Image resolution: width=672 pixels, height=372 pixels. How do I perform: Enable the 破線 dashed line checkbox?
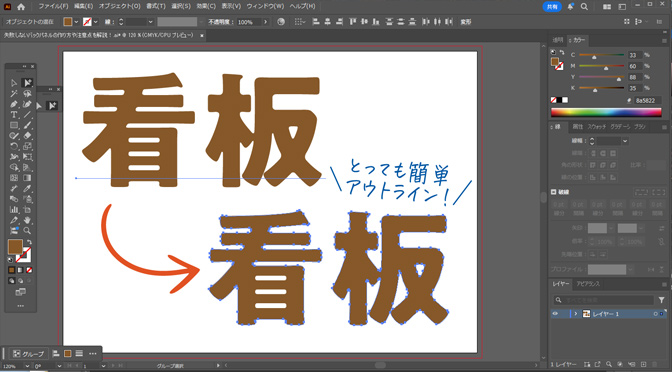tap(553, 192)
